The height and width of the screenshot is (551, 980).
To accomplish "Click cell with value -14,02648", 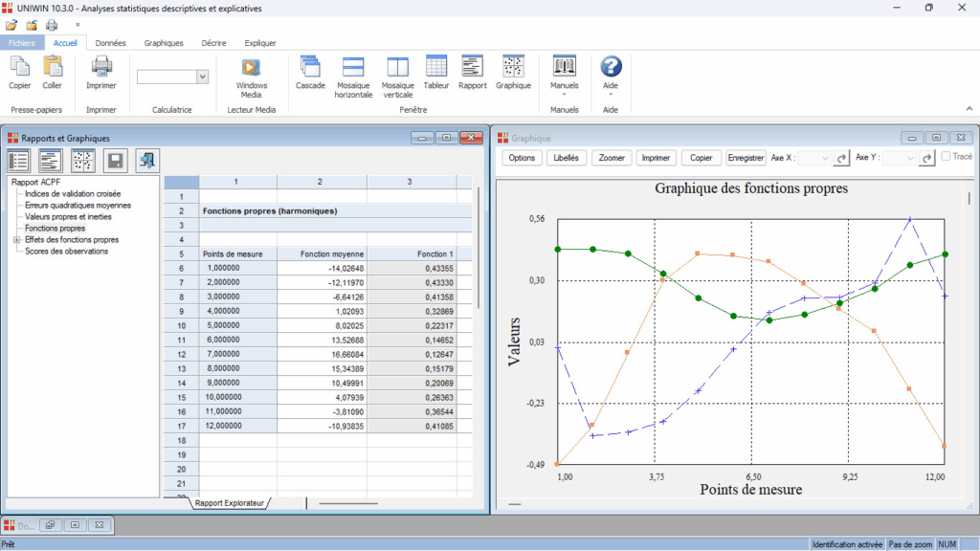I will (322, 268).
